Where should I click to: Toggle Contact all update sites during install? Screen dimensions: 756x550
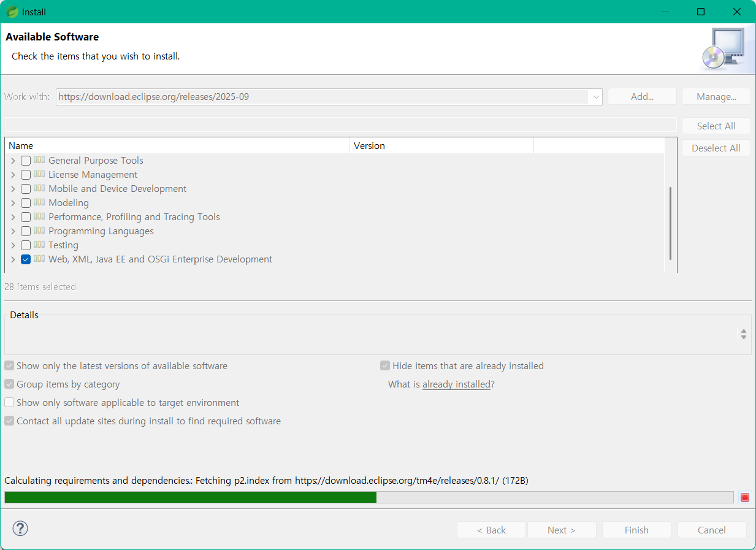pos(9,421)
